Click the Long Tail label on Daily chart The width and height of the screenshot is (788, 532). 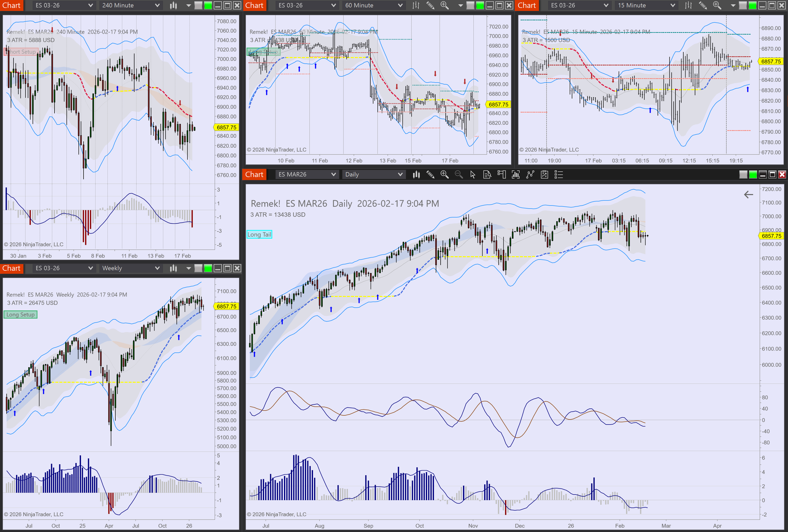[259, 234]
